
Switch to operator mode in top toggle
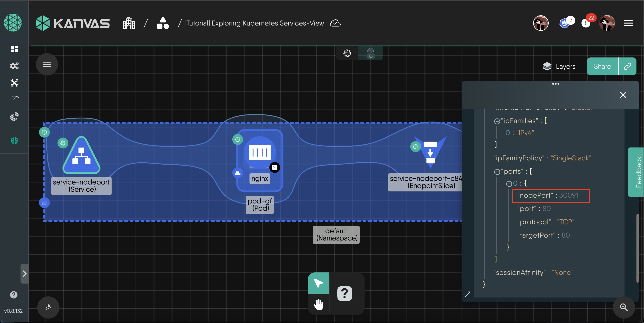point(371,53)
